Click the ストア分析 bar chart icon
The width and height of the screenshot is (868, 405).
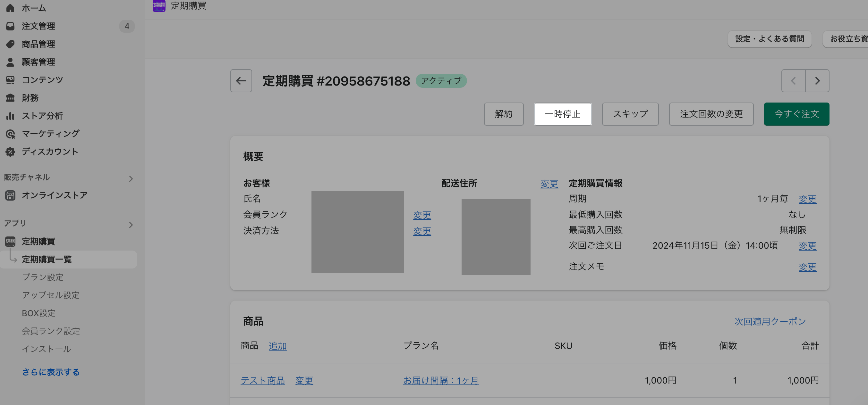pyautogui.click(x=10, y=116)
